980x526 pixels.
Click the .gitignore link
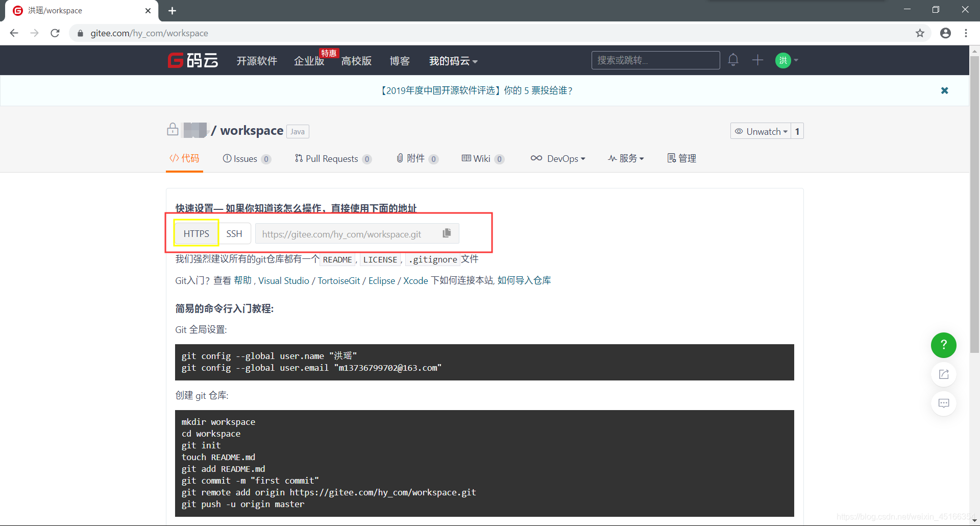tap(433, 259)
